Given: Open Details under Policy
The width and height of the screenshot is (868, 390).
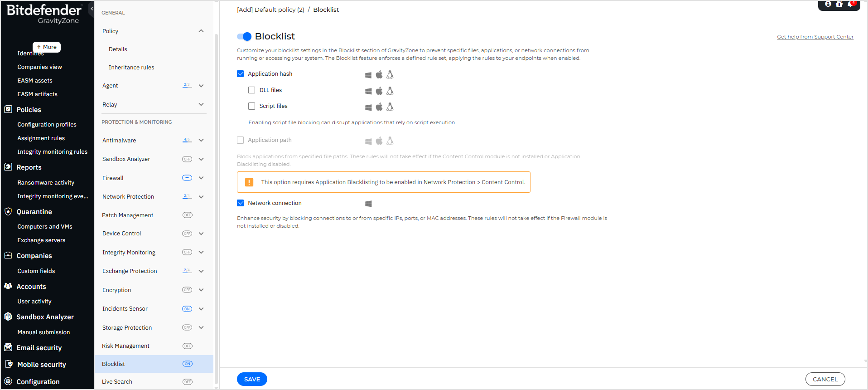Looking at the screenshot, I should (118, 49).
